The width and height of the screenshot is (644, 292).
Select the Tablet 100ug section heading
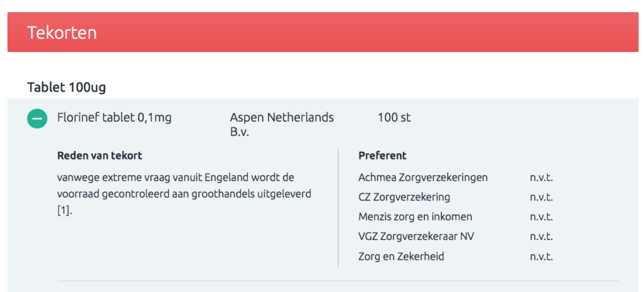pos(66,87)
